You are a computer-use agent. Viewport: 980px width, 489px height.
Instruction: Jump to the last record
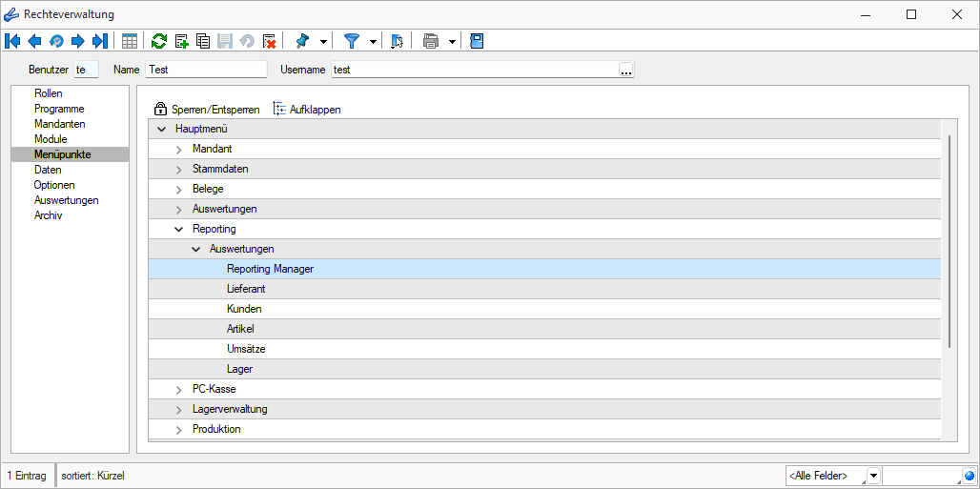click(x=99, y=41)
